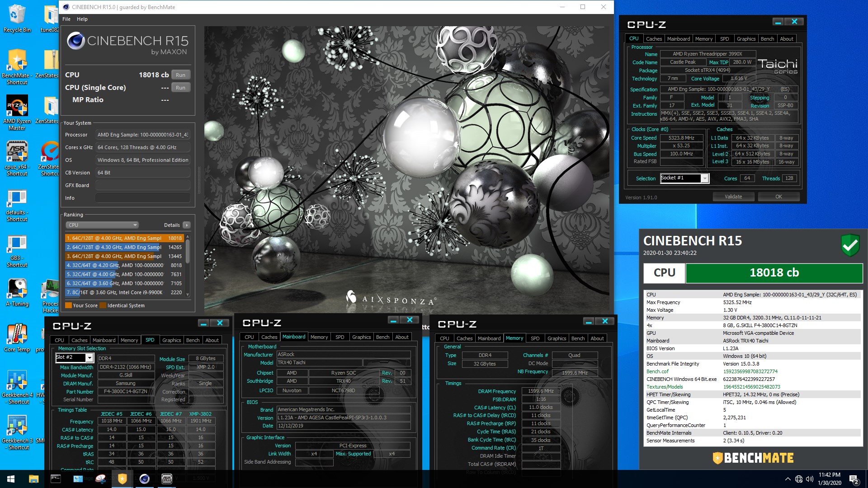
Task: Open Memory tab in Mainboard CPU-Z window
Action: [319, 337]
